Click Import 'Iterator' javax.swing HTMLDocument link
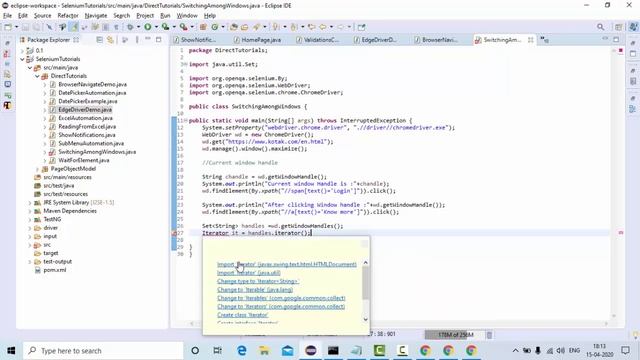 click(x=287, y=264)
